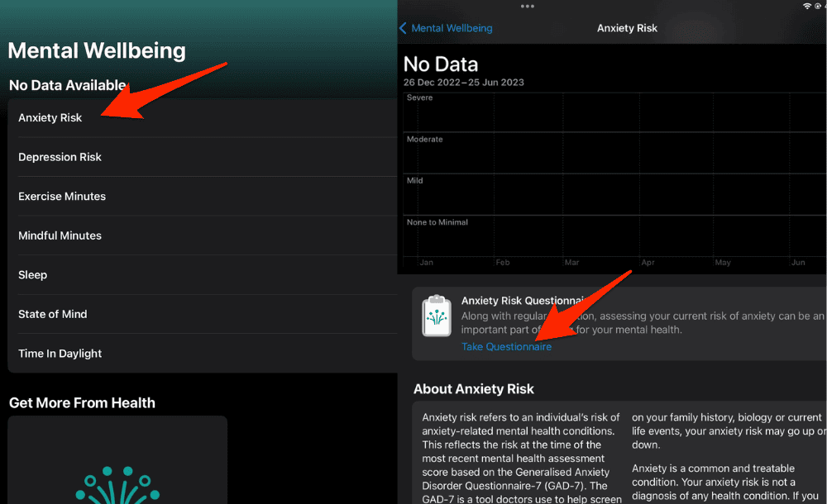The height and width of the screenshot is (504, 827).
Task: Click the Severe level row in the chart
Action: coord(419,97)
